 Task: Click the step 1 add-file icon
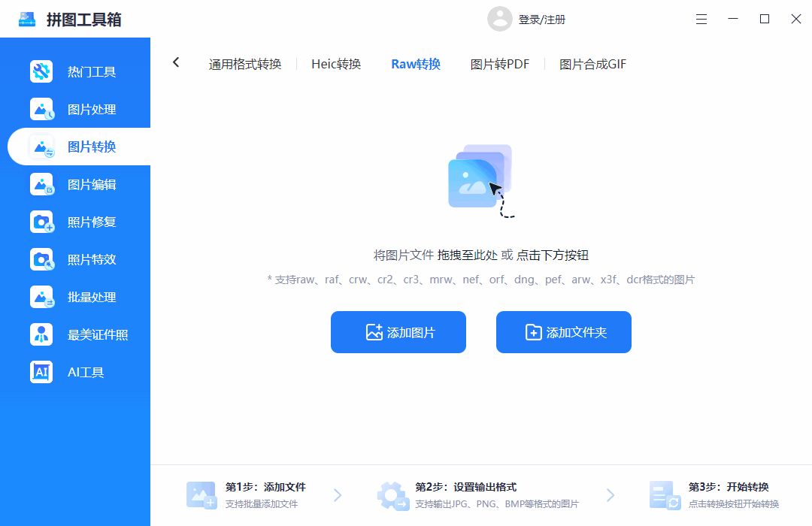point(201,495)
